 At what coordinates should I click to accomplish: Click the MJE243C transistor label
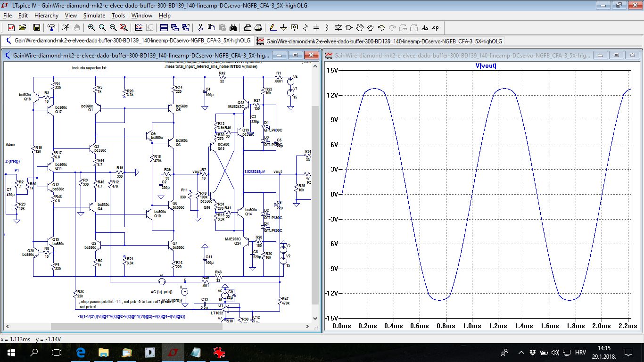click(236, 107)
